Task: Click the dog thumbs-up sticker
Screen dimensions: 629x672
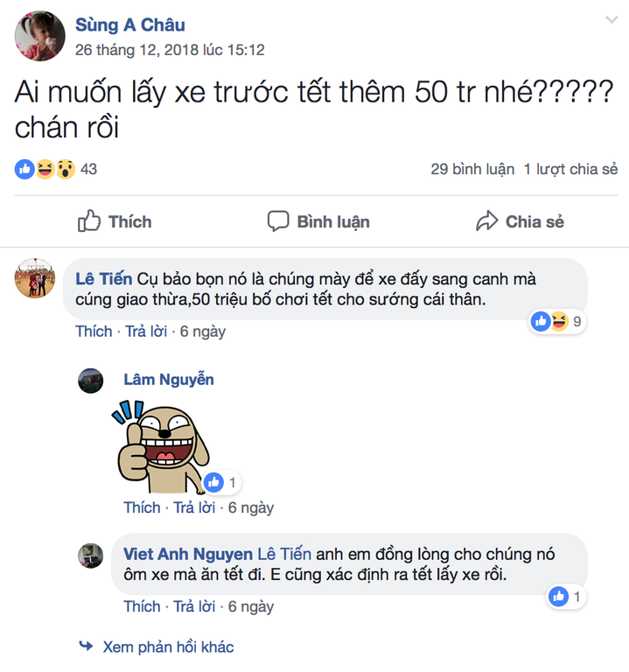Action: point(161,446)
